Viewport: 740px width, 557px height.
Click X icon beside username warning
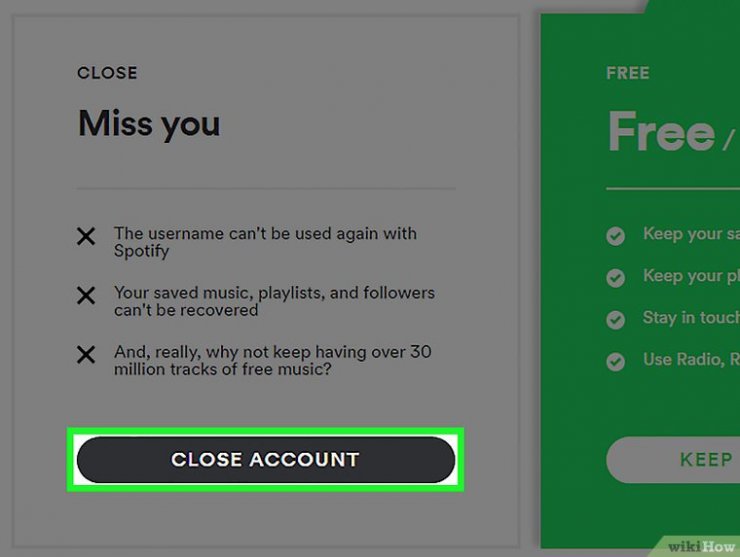point(86,236)
